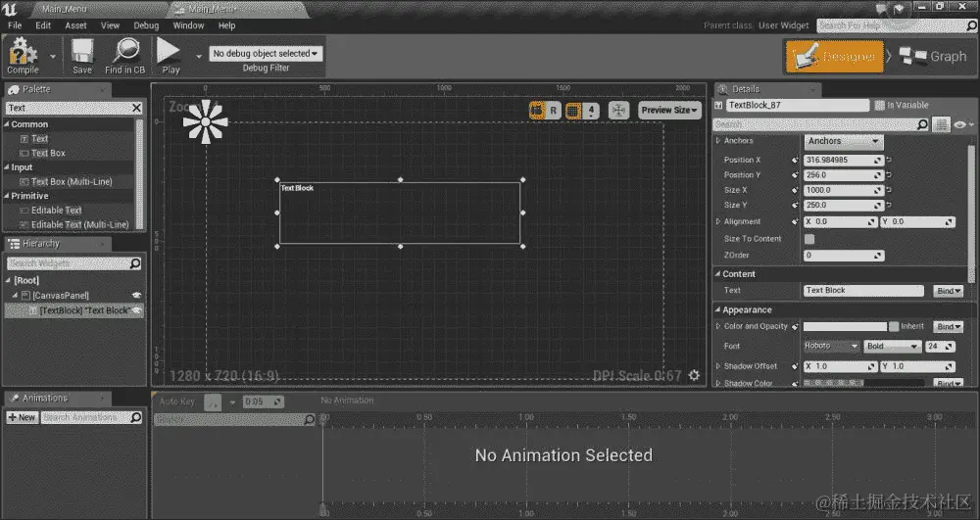Open the Asset menu
The width and height of the screenshot is (980, 520).
click(75, 25)
